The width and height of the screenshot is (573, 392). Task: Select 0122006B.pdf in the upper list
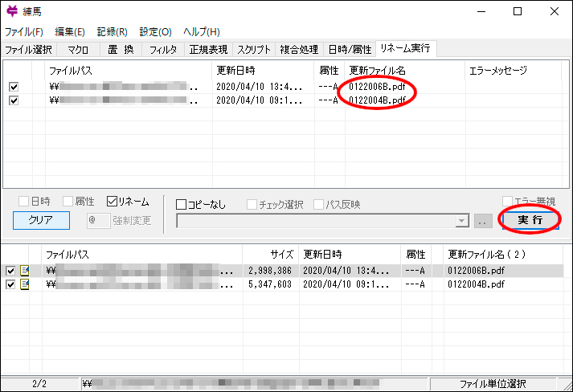pos(377,87)
